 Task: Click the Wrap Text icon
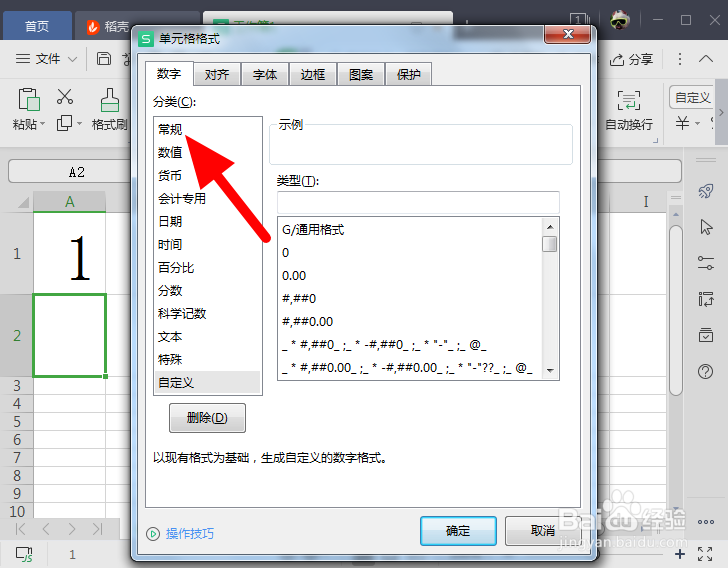[x=629, y=100]
